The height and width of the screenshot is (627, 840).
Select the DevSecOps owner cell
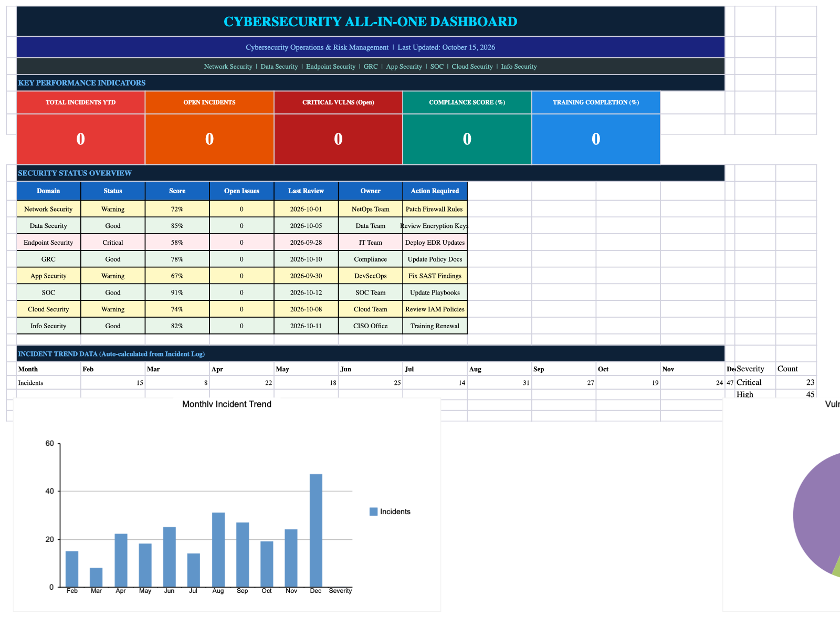(371, 276)
